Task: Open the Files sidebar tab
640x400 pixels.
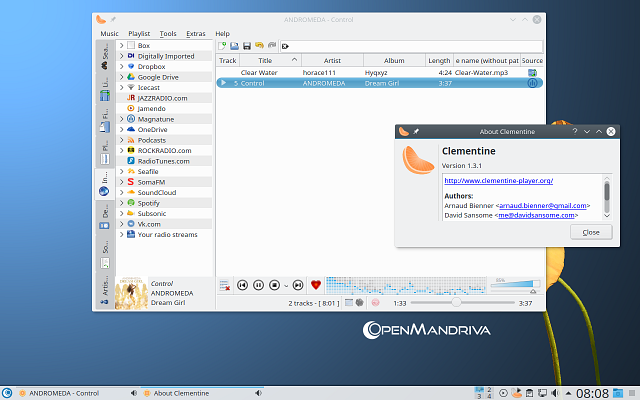Action: coord(104,121)
